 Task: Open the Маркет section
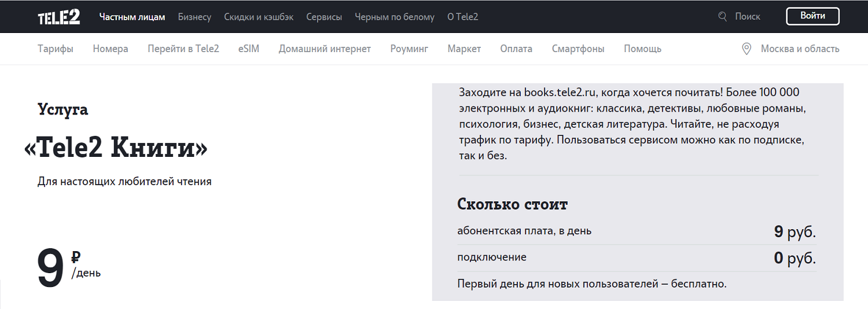[x=464, y=49]
